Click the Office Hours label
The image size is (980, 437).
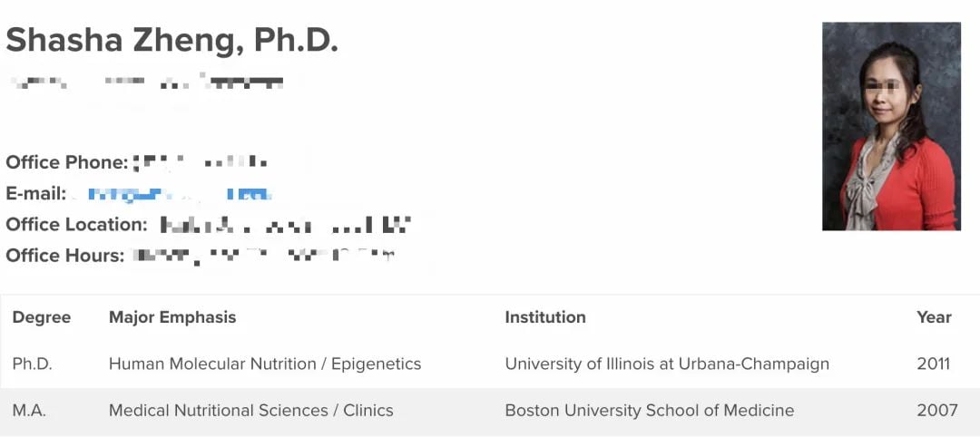[x=65, y=256]
